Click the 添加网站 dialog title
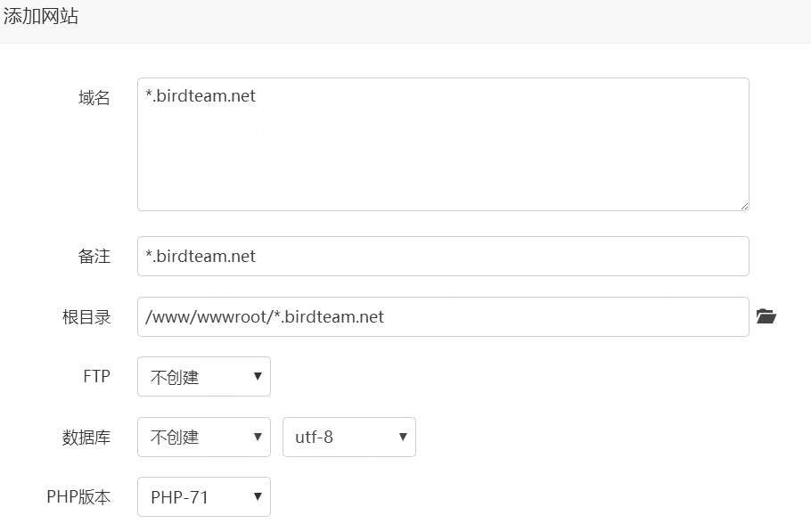This screenshot has height=532, width=811. pyautogui.click(x=41, y=16)
